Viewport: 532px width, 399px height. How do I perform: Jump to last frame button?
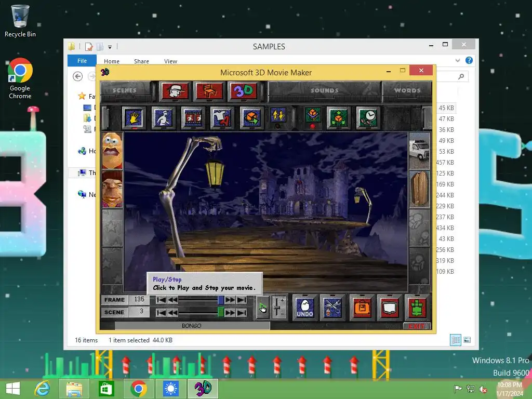(242, 300)
